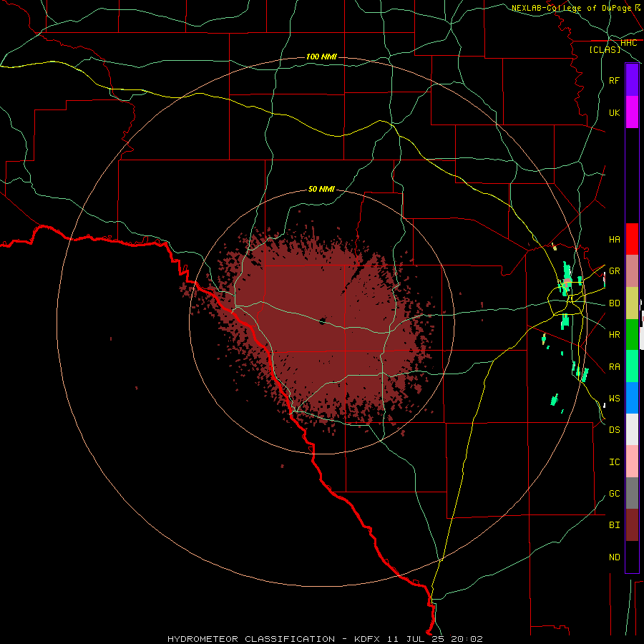The height and width of the screenshot is (644, 644).
Task: Click the purple RF legend color swatch
Action: point(632,80)
